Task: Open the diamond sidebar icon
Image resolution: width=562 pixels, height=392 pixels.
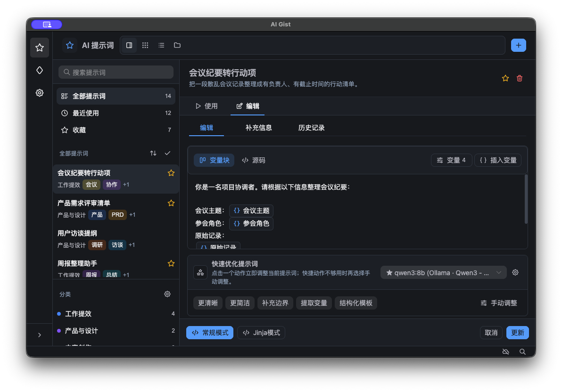Action: click(x=40, y=70)
